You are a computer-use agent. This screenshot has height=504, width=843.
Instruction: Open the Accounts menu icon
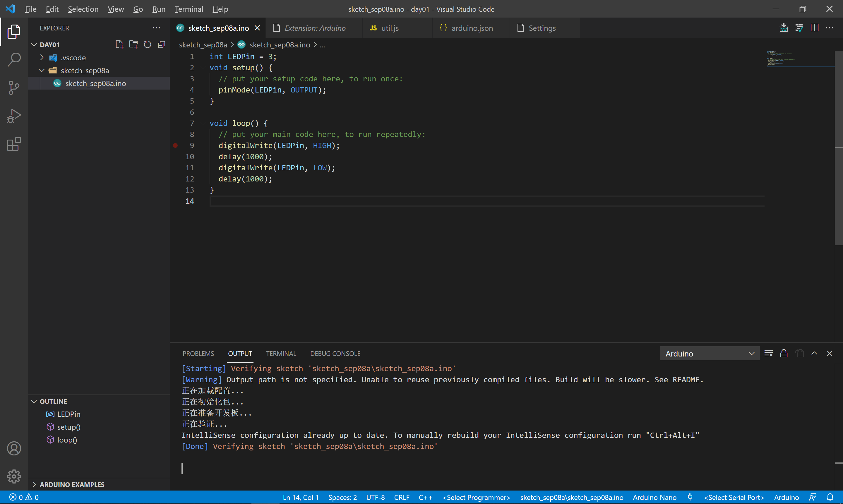14,448
